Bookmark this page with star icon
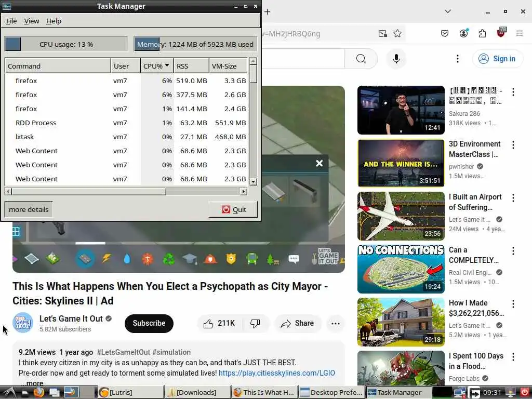The height and width of the screenshot is (399, 532). point(397,33)
